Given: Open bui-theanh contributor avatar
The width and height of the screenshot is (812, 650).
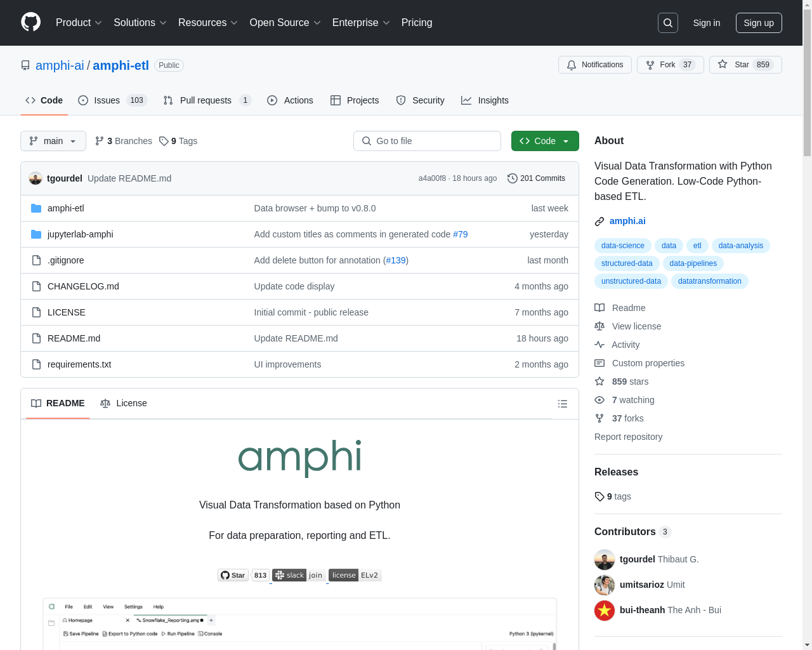Looking at the screenshot, I should [x=605, y=610].
